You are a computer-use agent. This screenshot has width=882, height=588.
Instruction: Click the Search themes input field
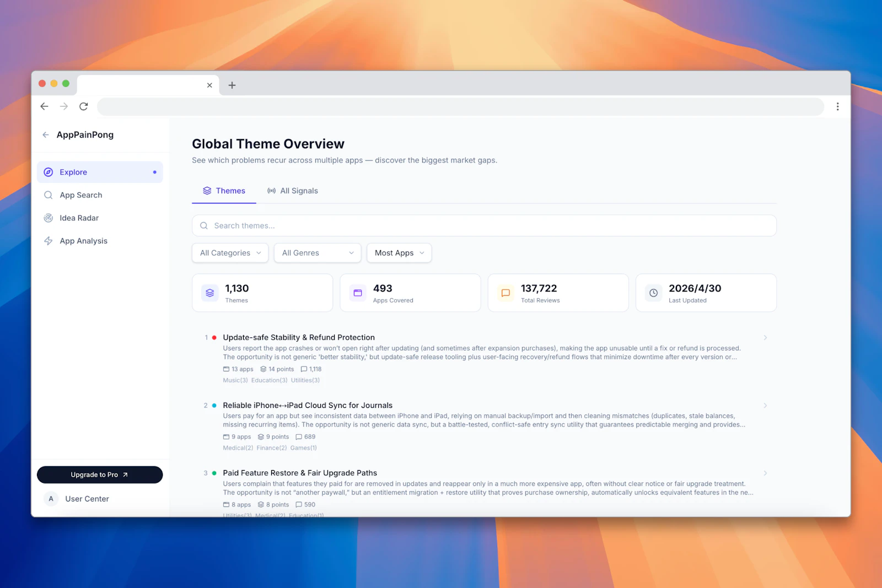point(484,225)
